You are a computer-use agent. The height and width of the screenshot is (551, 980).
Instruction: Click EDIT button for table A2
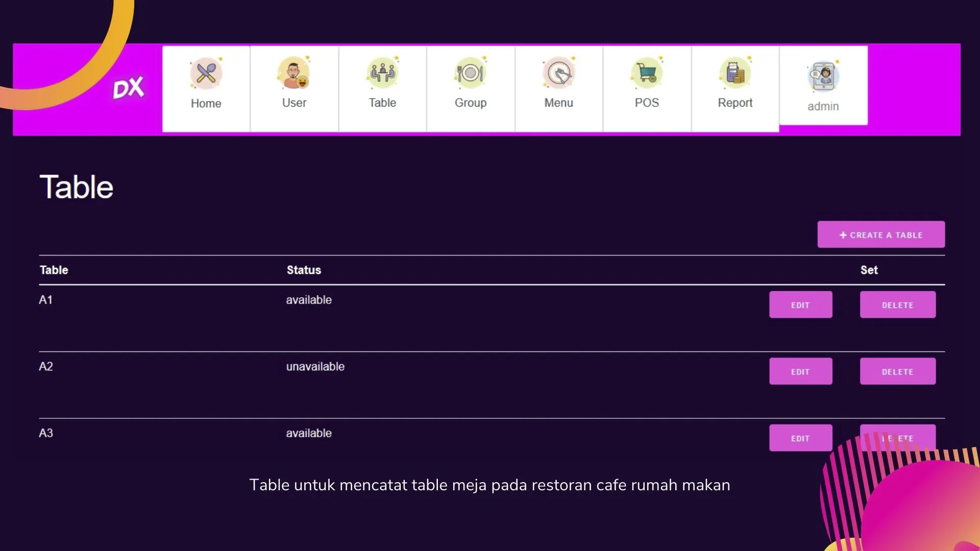pyautogui.click(x=800, y=371)
